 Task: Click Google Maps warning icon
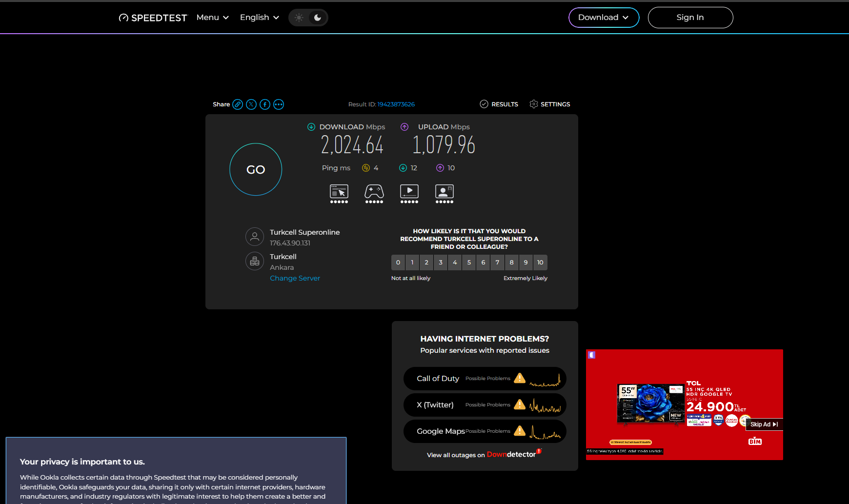(x=520, y=431)
